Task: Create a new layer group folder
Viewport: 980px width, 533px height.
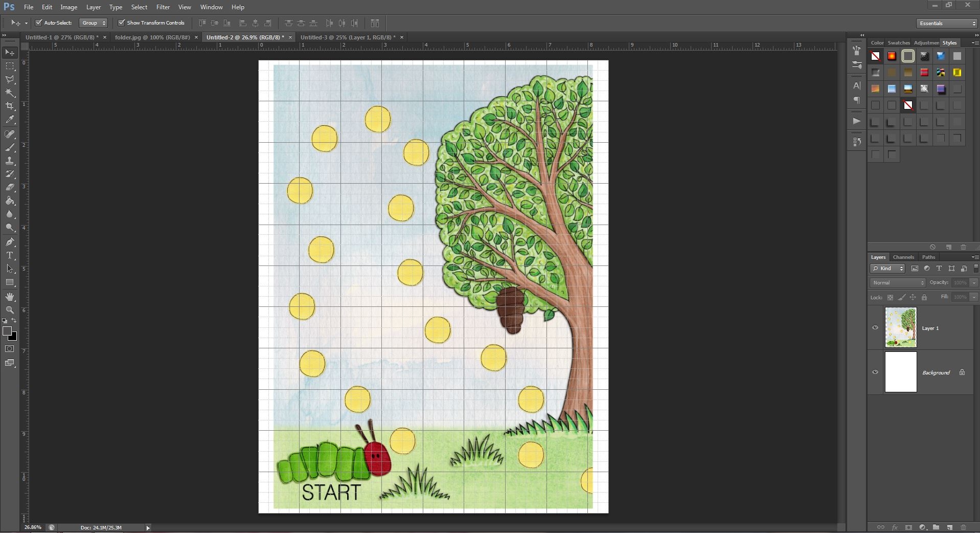Action: click(x=936, y=527)
